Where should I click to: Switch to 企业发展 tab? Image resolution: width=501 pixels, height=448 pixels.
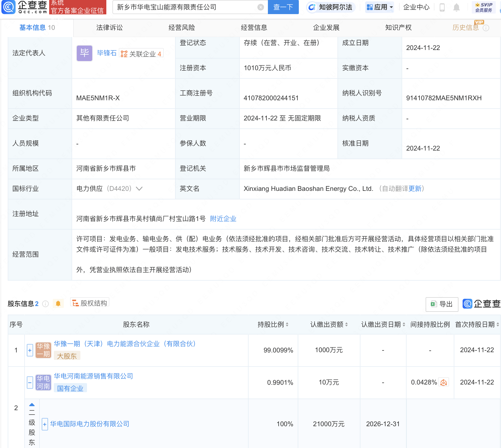pyautogui.click(x=326, y=28)
